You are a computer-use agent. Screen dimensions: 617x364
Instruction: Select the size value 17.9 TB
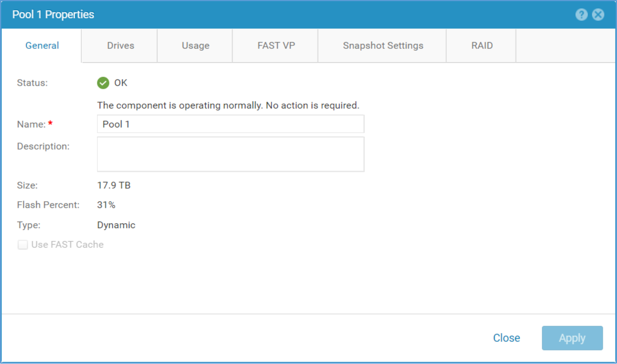click(x=114, y=185)
